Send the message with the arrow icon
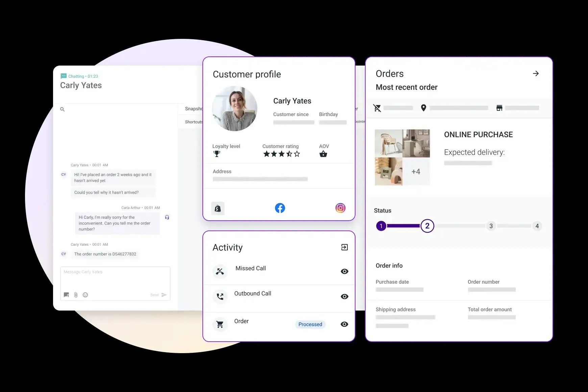This screenshot has width=588, height=392. point(164,295)
